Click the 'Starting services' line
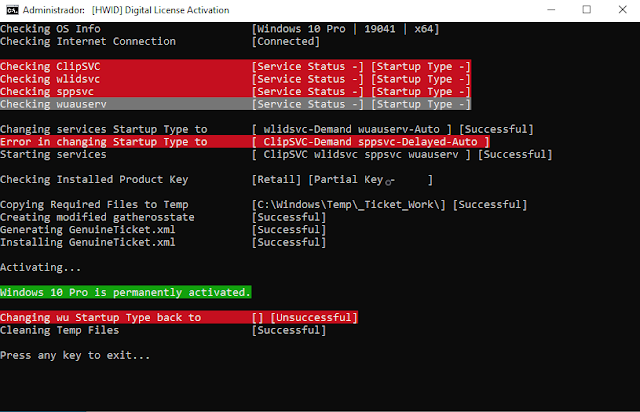640x412 pixels. [x=53, y=155]
